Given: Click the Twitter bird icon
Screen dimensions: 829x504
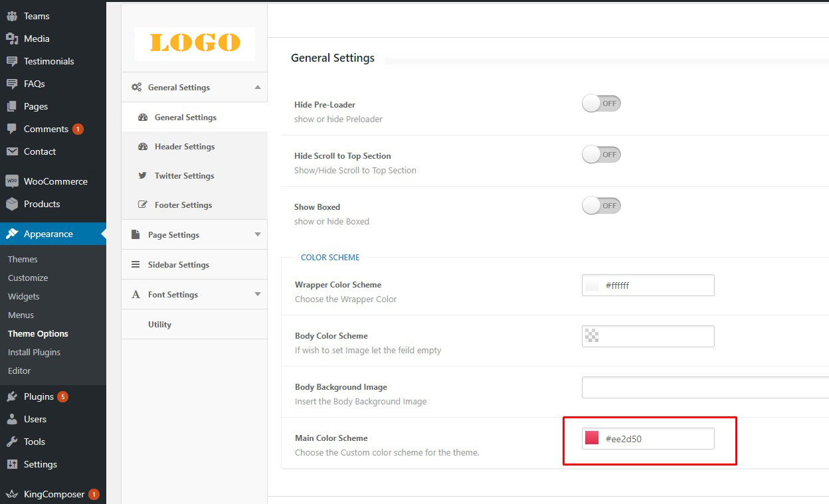Looking at the screenshot, I should click(142, 176).
